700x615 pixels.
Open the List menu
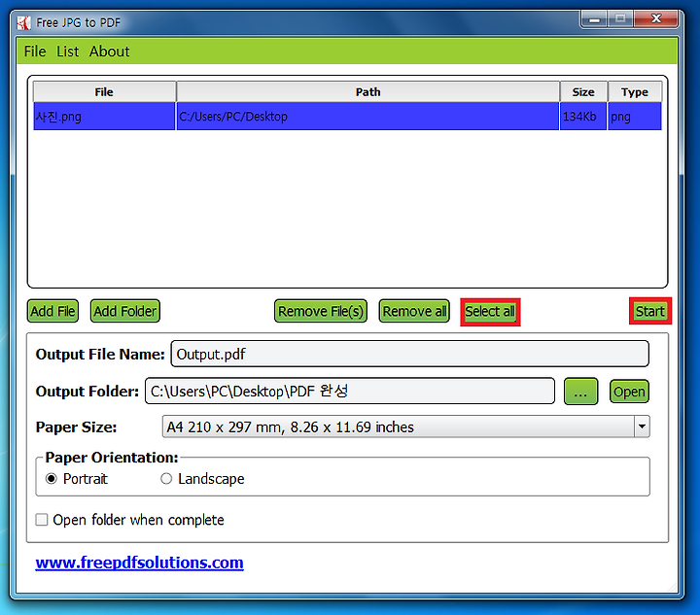pos(67,51)
